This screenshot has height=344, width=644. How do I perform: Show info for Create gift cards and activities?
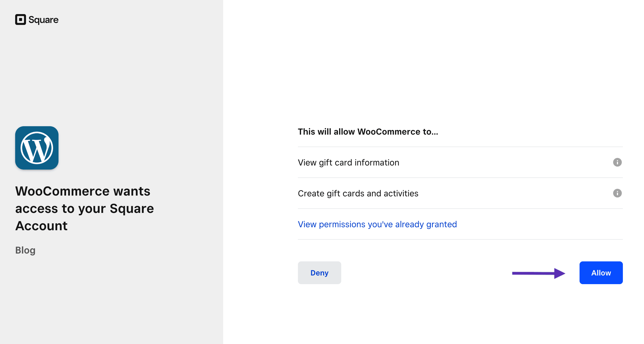pos(617,193)
